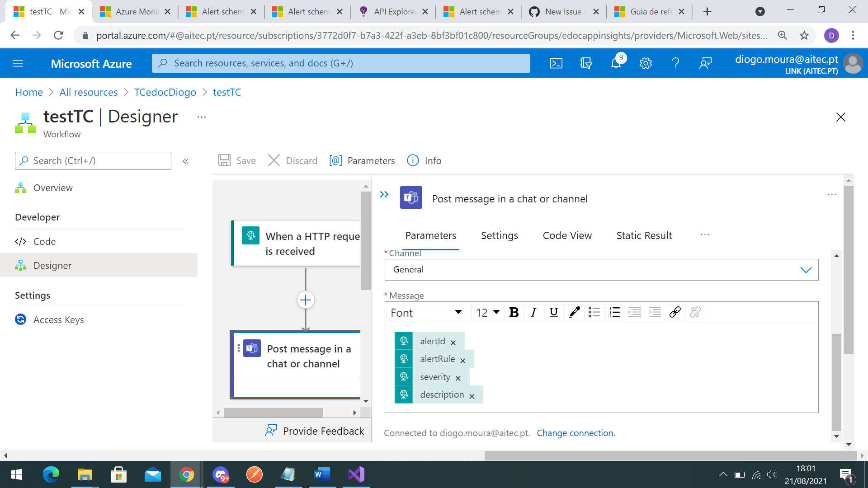868x488 pixels.
Task: Insert a hyperlink in the message
Action: pos(675,312)
